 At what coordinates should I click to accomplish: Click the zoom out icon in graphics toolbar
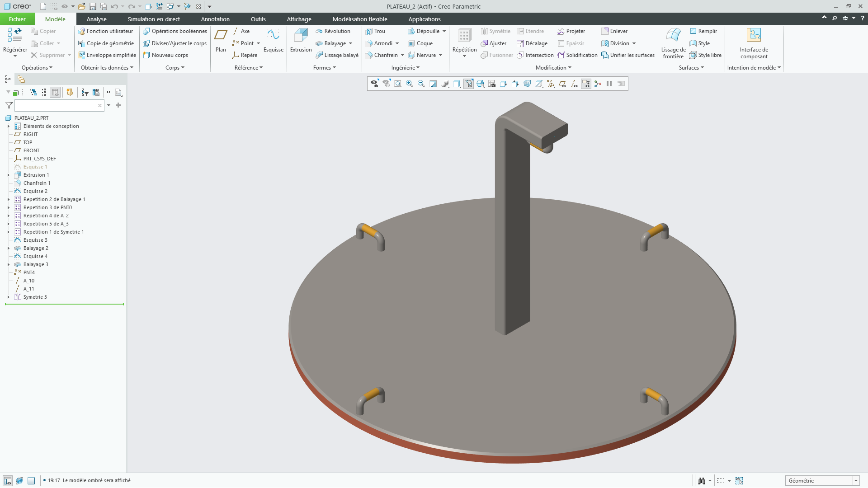[421, 84]
